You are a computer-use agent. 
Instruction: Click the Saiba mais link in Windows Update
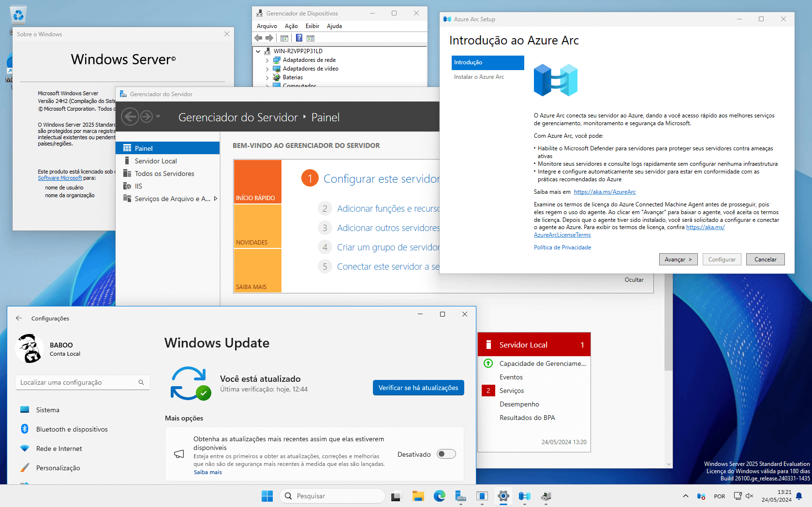(208, 472)
